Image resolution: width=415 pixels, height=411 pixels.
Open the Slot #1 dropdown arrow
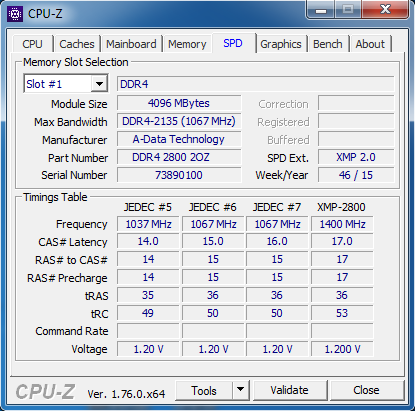click(x=99, y=84)
